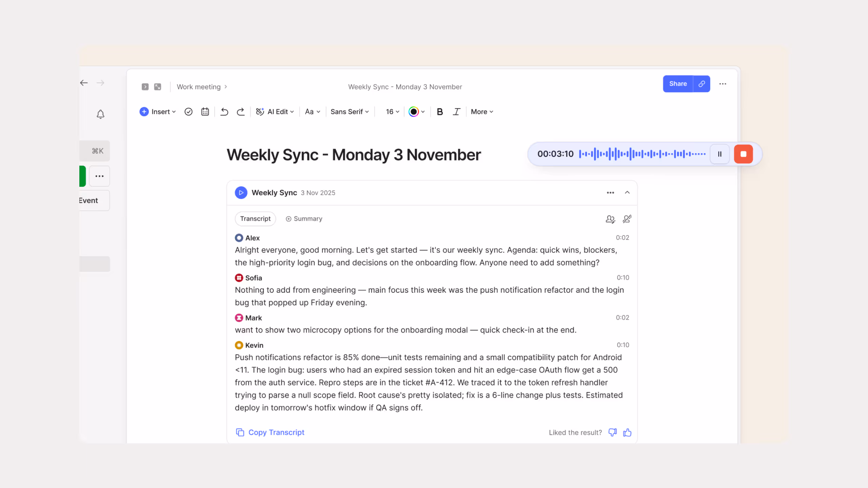Stop the audio recording
Image resolution: width=868 pixels, height=488 pixels.
coord(743,154)
